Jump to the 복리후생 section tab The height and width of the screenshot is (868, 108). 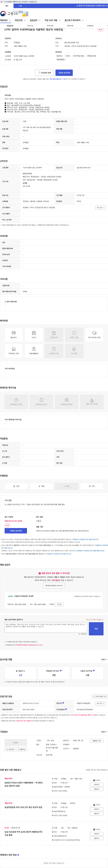70,26
